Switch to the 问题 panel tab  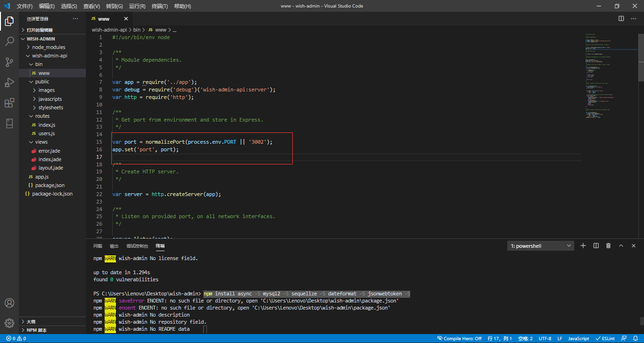coord(98,246)
